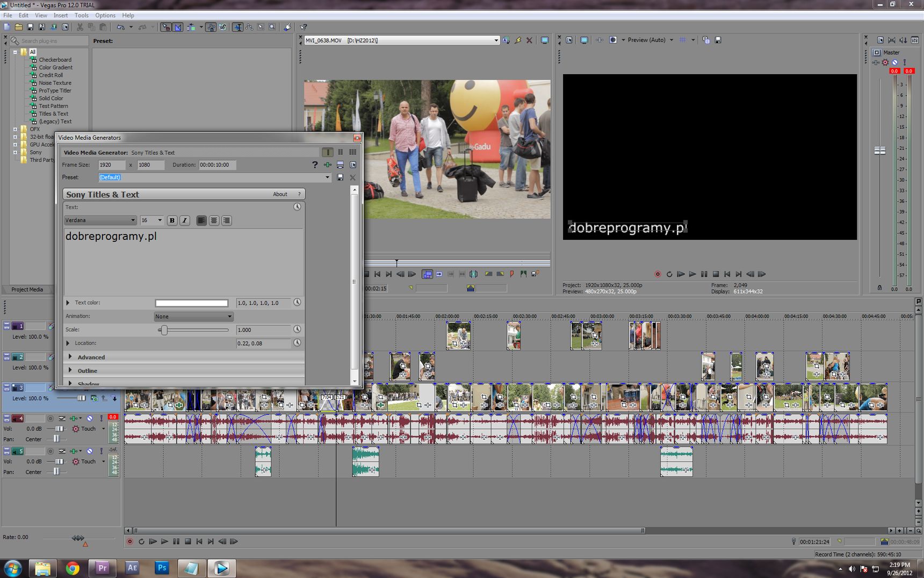Screen dimensions: 924x578
Task: Open the View menu
Action: tap(41, 16)
